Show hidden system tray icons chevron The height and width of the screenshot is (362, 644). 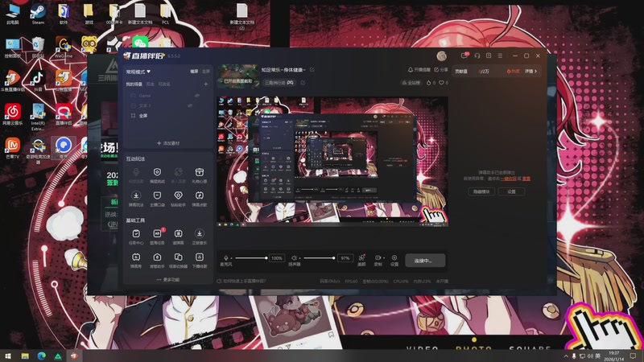pos(566,356)
